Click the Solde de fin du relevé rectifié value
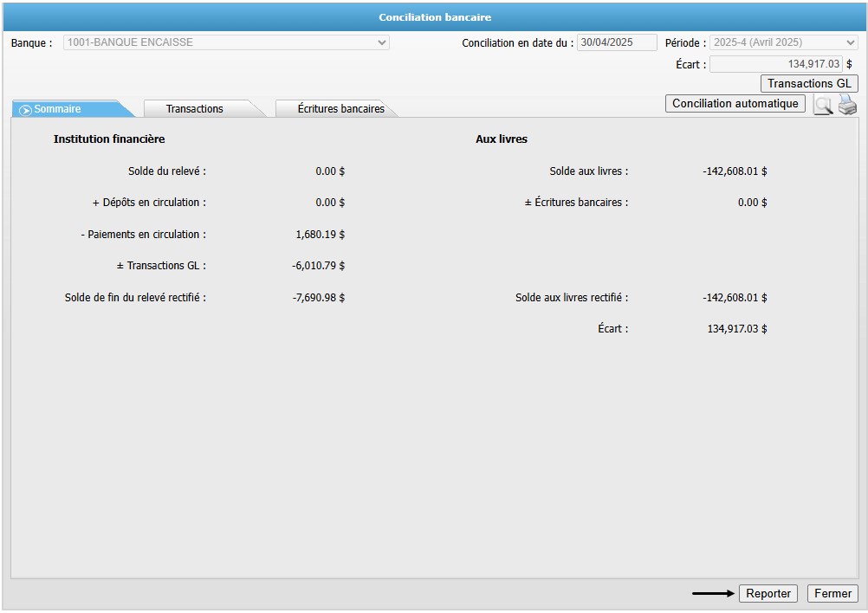868x613 pixels. pos(318,298)
